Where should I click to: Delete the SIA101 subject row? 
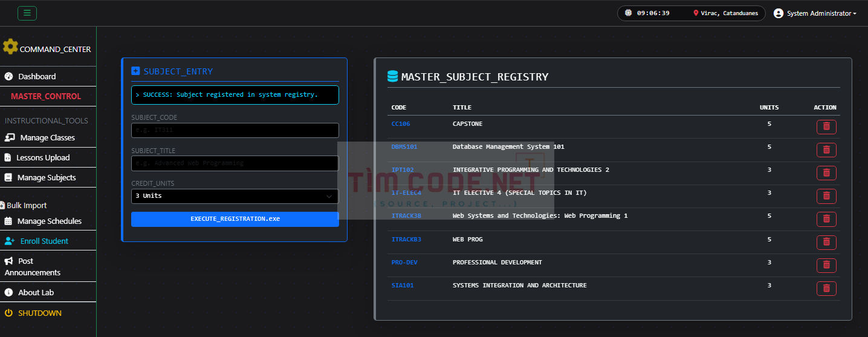(826, 288)
